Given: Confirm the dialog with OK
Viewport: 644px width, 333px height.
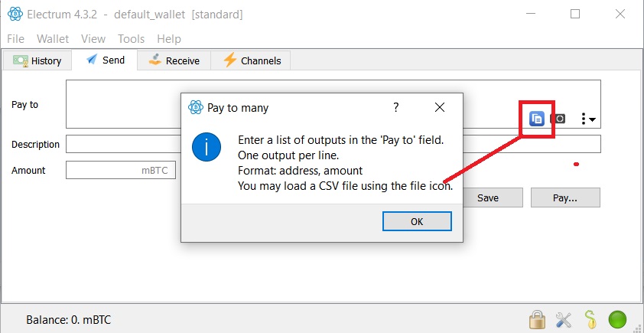Looking at the screenshot, I should point(417,221).
